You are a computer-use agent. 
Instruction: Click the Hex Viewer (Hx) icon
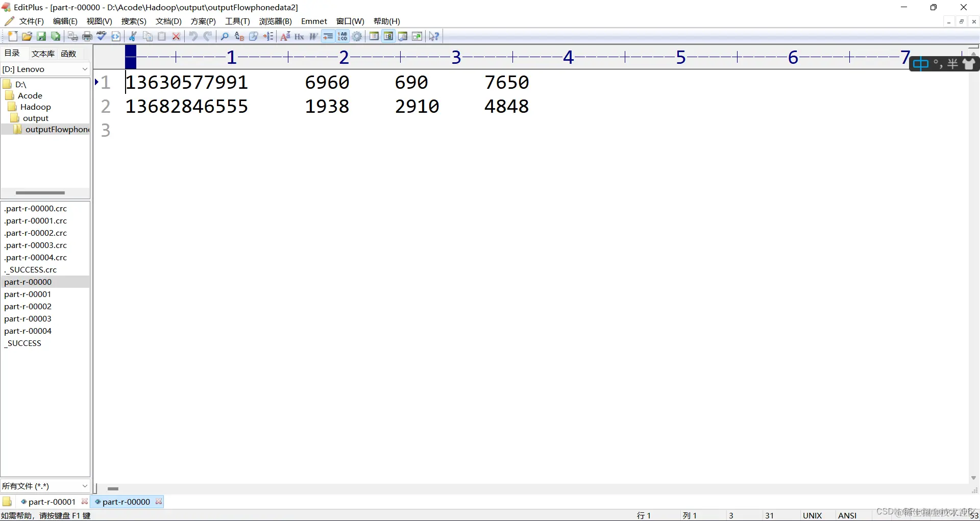[300, 36]
